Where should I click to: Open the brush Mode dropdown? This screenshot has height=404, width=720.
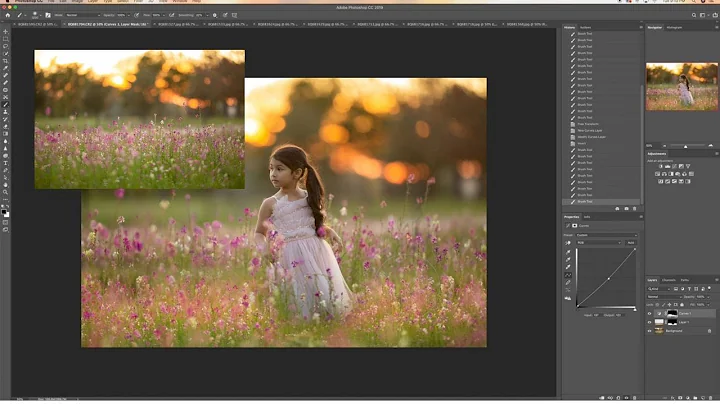point(83,15)
